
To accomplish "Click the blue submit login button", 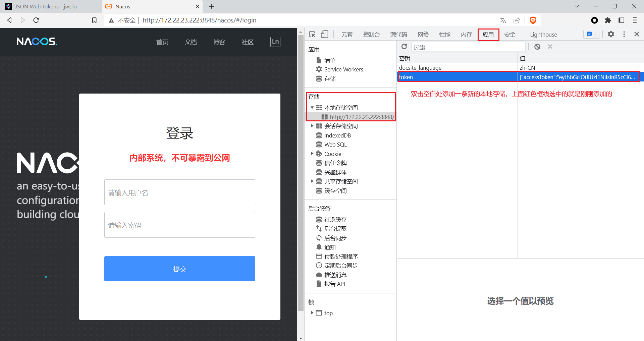I will [x=180, y=269].
